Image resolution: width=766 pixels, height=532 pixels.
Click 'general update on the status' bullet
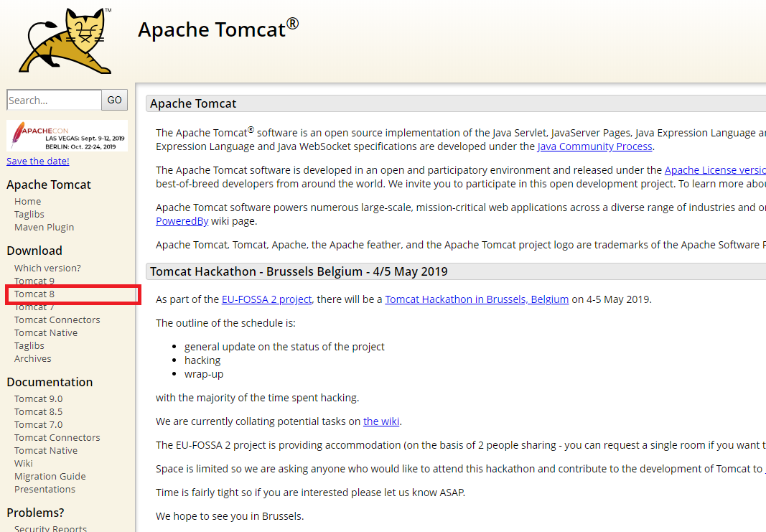coord(284,347)
